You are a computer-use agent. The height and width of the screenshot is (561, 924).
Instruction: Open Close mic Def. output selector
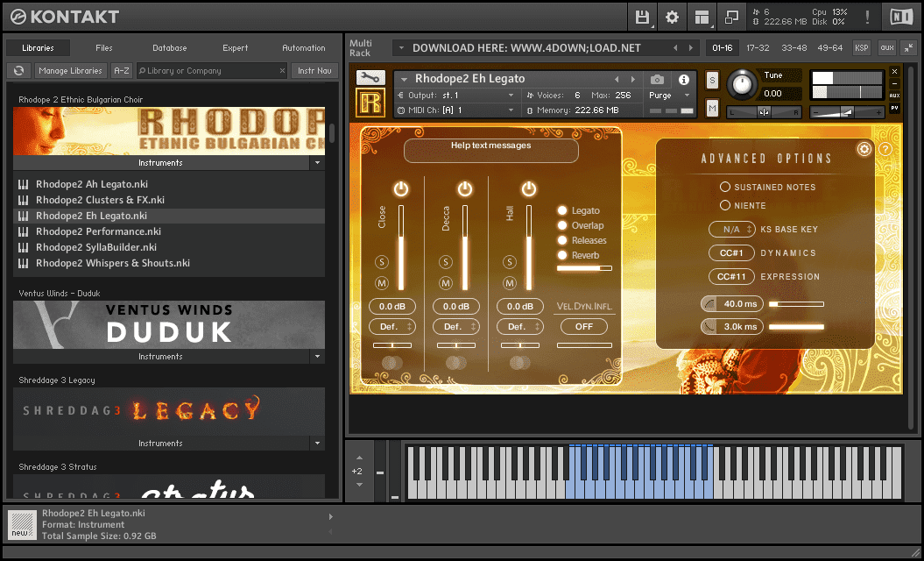[391, 326]
